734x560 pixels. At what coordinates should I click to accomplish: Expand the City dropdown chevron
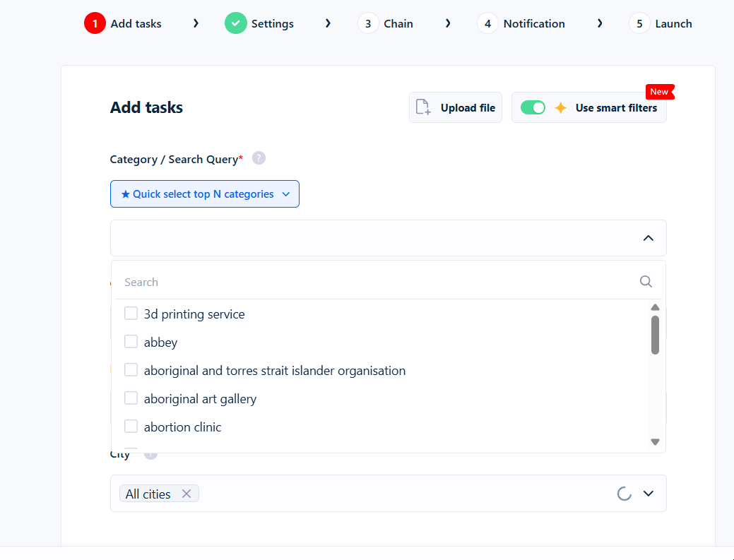coord(648,494)
